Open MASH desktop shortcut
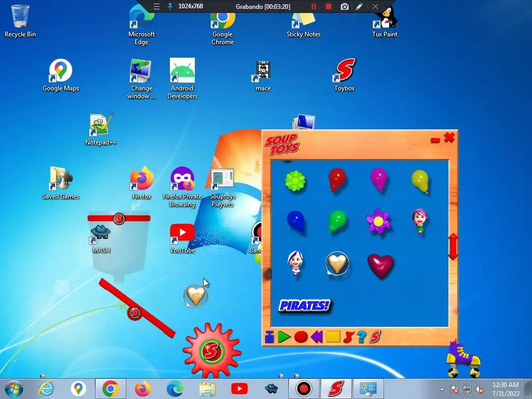Viewport: 532px width, 399px height. (x=101, y=239)
